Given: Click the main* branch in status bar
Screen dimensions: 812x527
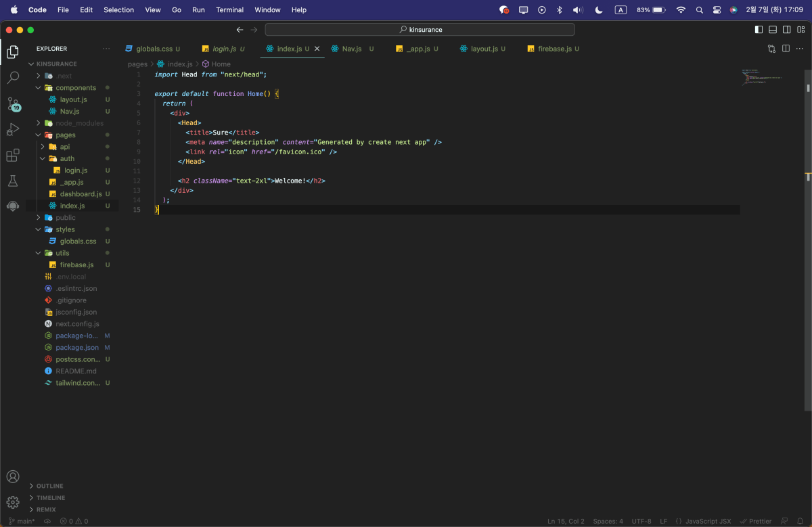Looking at the screenshot, I should [x=21, y=521].
